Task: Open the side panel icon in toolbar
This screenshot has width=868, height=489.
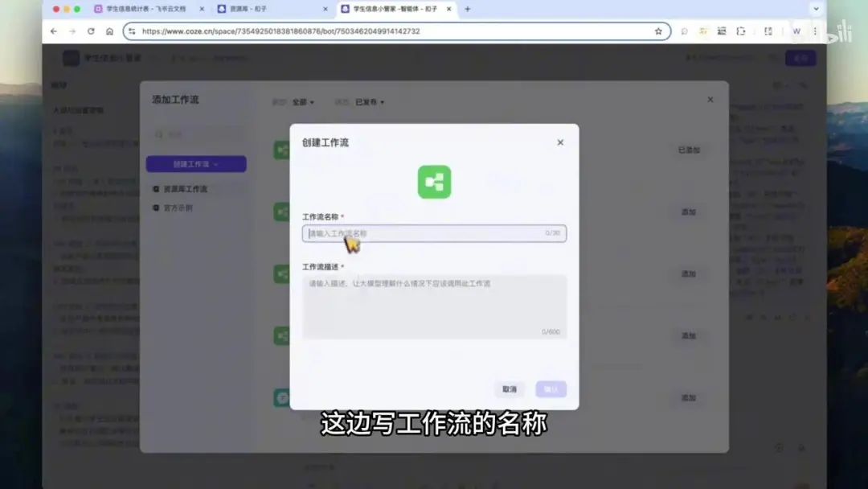Action: [x=768, y=31]
